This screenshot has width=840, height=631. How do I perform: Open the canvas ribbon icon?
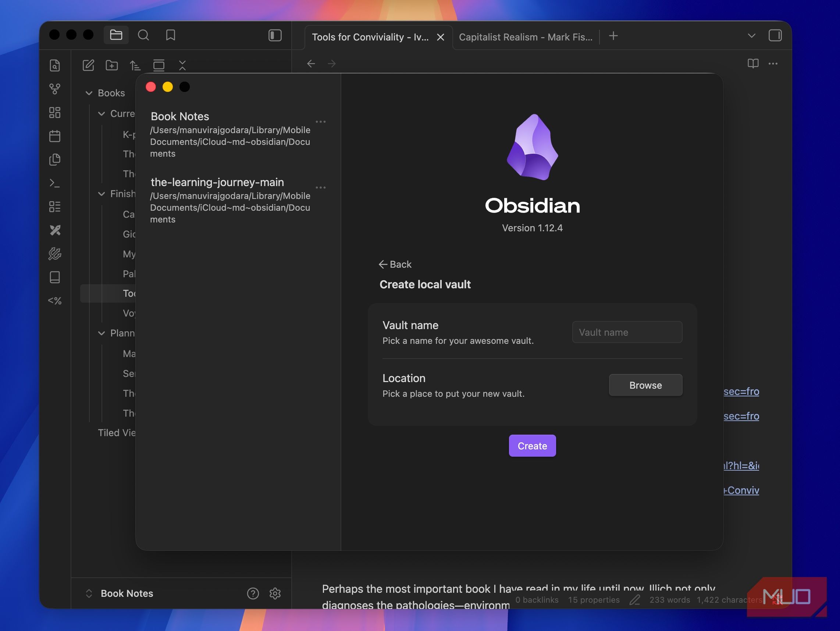click(55, 113)
